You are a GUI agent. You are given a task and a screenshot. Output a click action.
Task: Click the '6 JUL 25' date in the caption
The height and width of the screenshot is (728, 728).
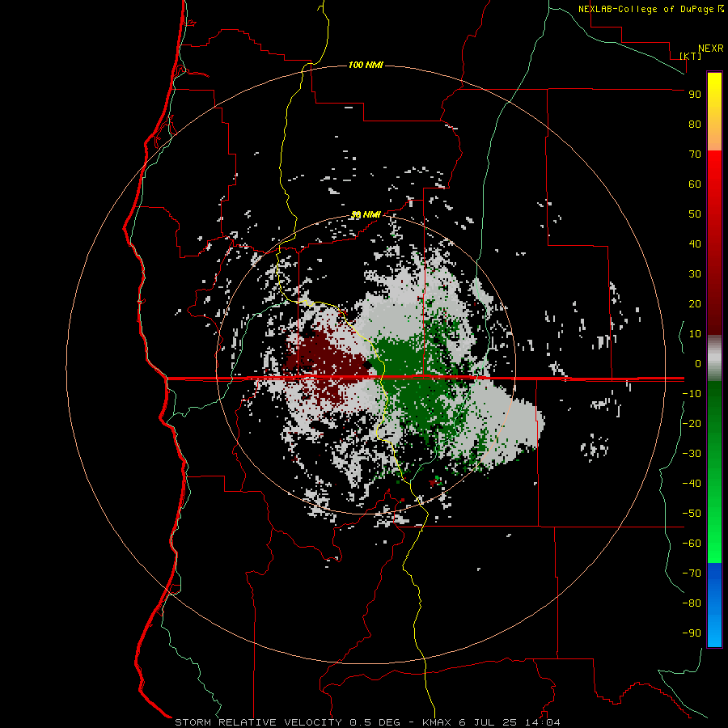click(x=488, y=722)
